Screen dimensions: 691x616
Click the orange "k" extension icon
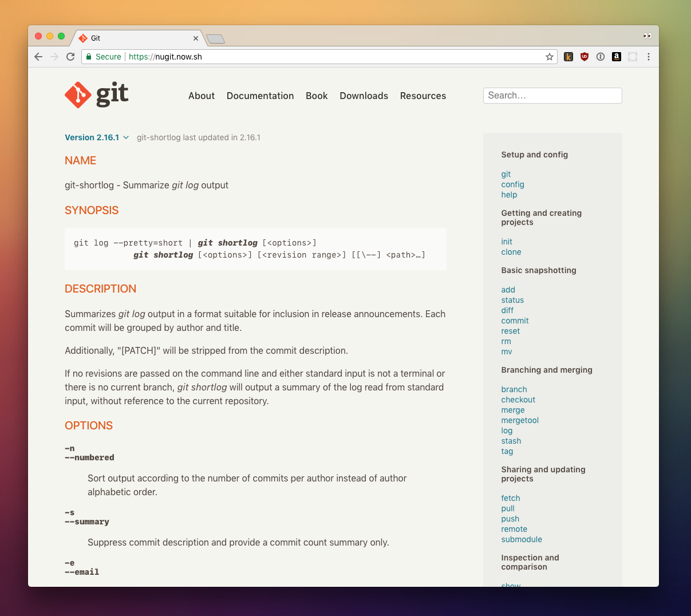coord(568,57)
